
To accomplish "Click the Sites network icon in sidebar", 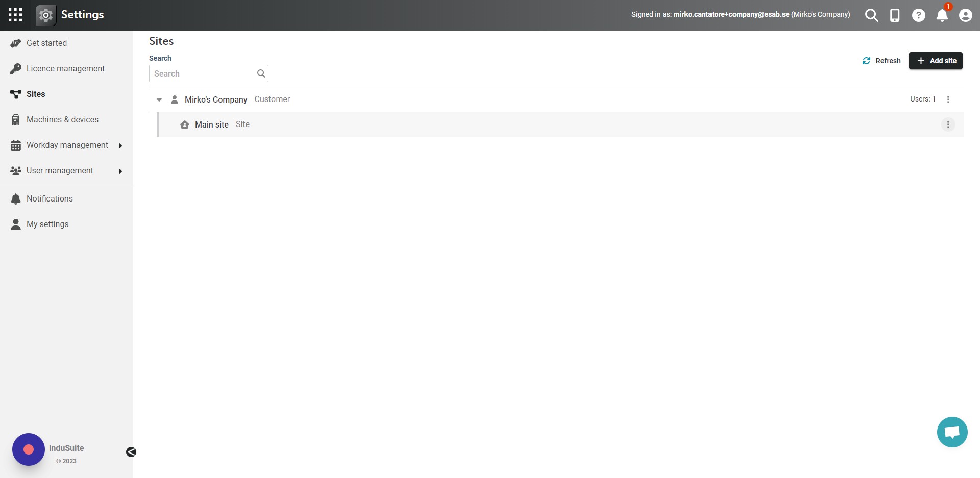I will click(16, 94).
